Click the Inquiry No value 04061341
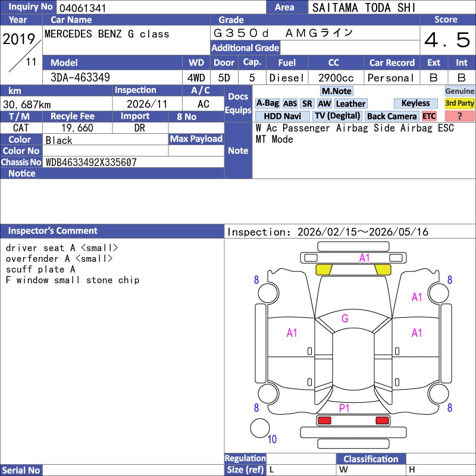Viewport: 476px width, 476px height. point(82,8)
